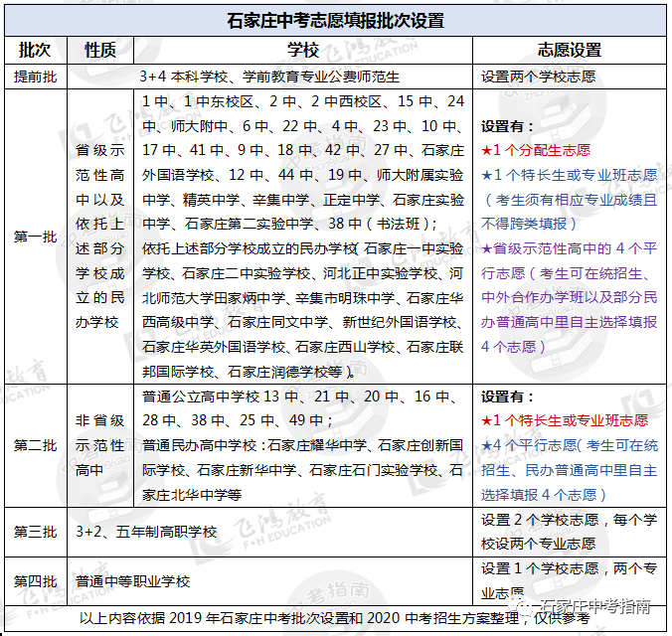Click the 第一批 row label
Viewport: 672px width, 636px height.
tap(35, 237)
